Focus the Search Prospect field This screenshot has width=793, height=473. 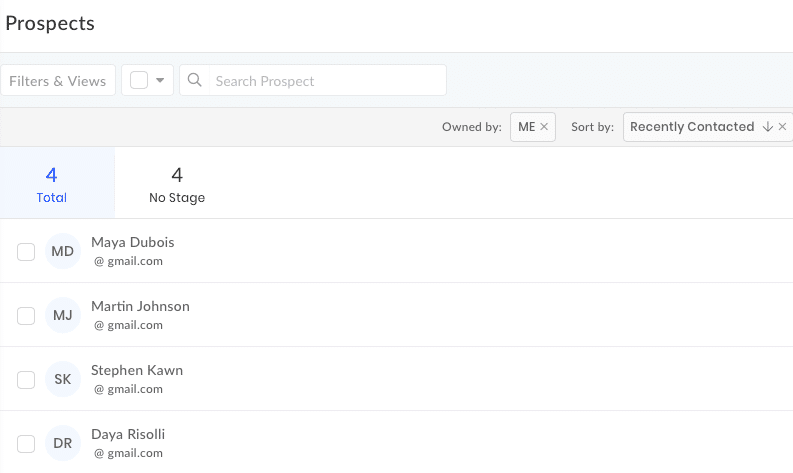click(x=328, y=80)
